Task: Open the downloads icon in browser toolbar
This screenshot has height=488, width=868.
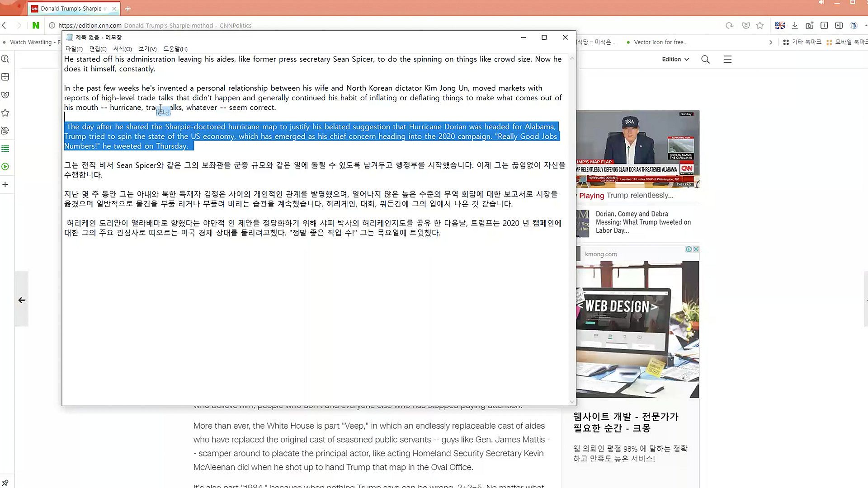Action: pyautogui.click(x=795, y=25)
